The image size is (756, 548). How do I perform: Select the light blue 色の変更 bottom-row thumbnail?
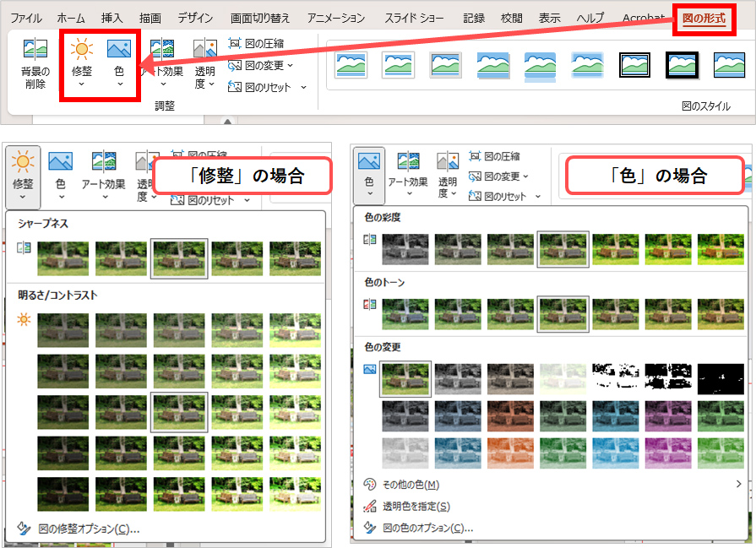pyautogui.click(x=615, y=453)
